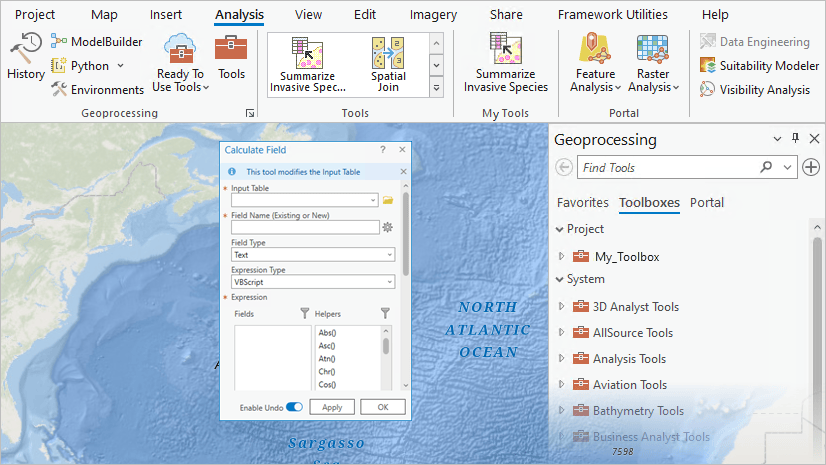Select the Abs() helper

327,333
